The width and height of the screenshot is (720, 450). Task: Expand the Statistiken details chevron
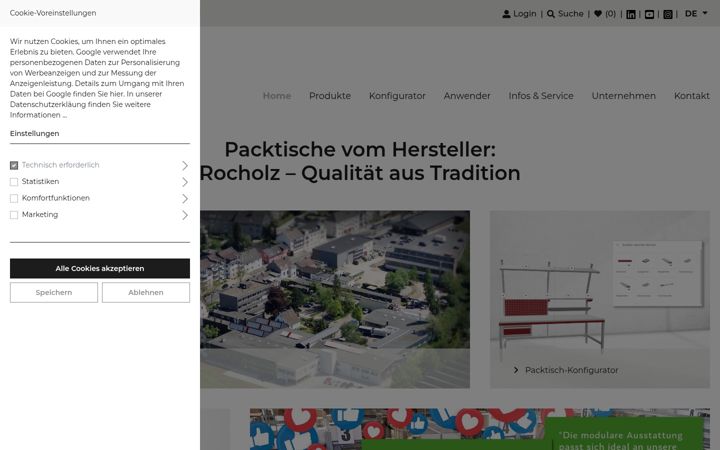(185, 182)
